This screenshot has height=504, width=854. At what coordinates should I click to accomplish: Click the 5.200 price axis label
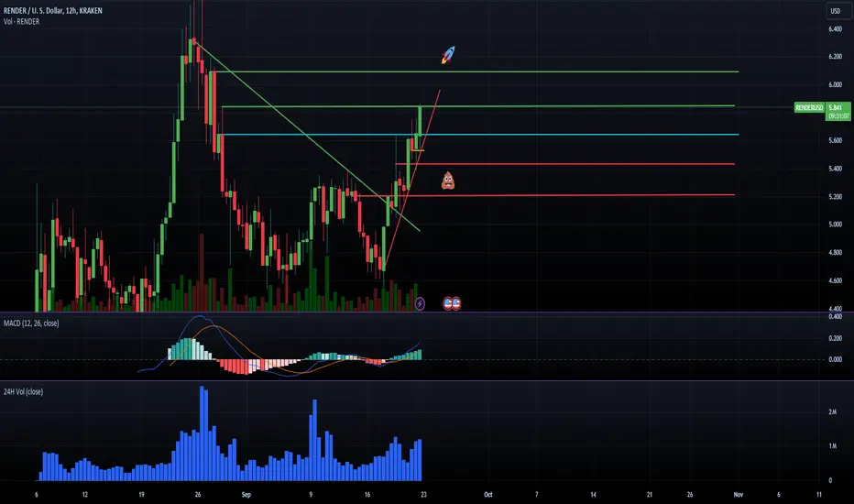835,197
